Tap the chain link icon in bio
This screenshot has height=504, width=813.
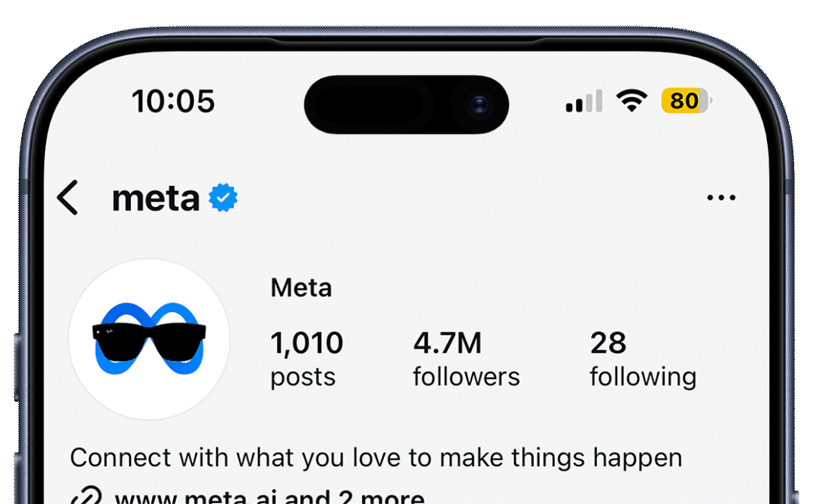pyautogui.click(x=87, y=496)
